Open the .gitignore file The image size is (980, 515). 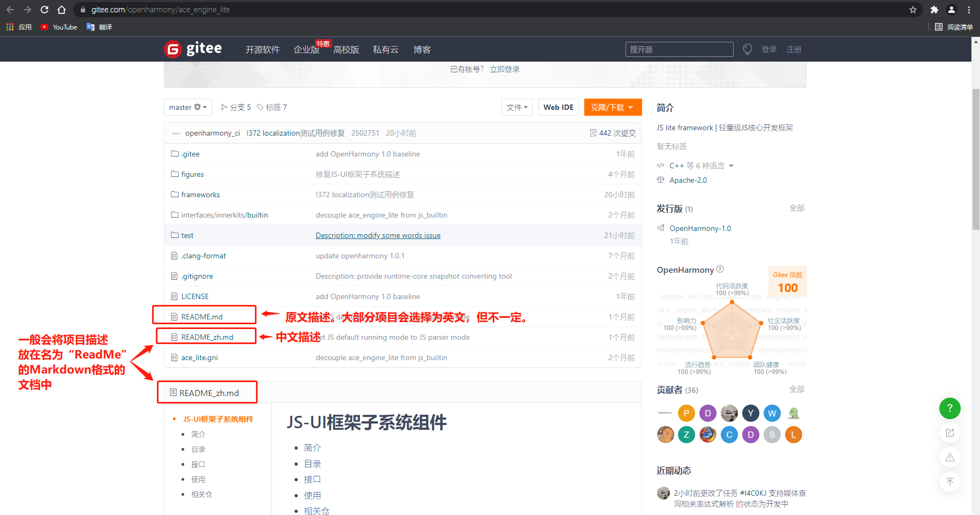pos(197,276)
